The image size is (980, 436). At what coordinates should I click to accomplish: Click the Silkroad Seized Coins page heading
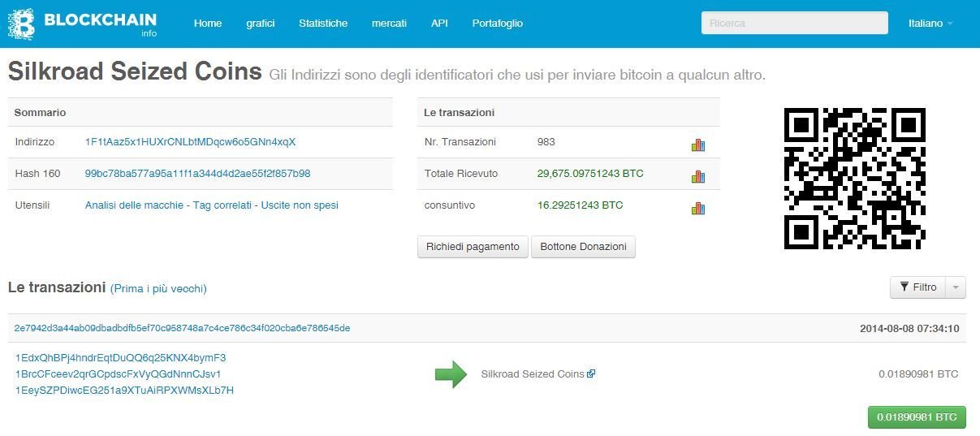(135, 71)
